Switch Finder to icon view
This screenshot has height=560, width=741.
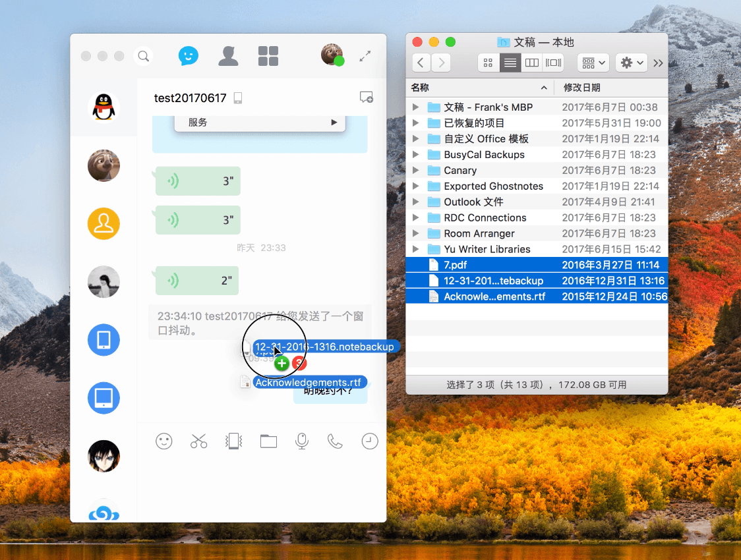coord(488,63)
